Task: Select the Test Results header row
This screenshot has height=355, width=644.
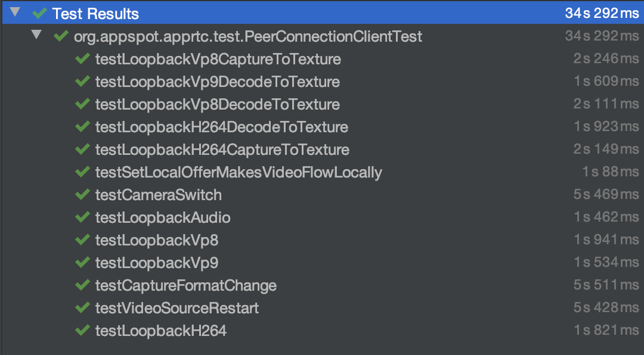Action: click(x=95, y=13)
